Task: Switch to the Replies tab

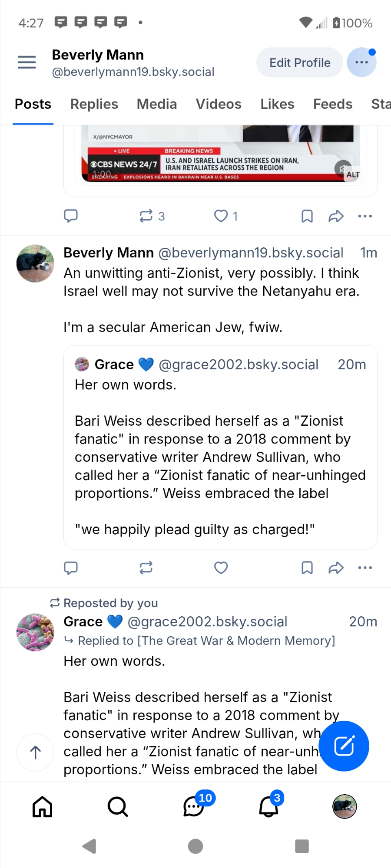Action: (94, 104)
